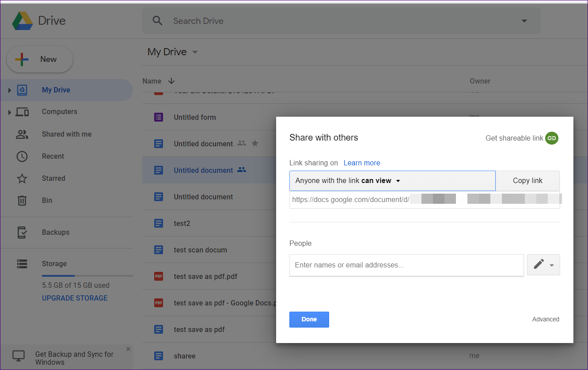Click the New button
This screenshot has width=588, height=370.
coord(40,59)
